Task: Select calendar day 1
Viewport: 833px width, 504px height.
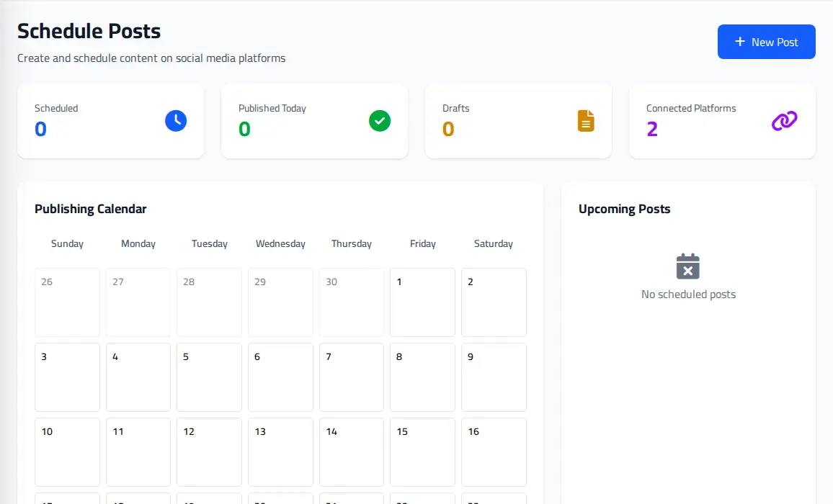Action: tap(422, 302)
